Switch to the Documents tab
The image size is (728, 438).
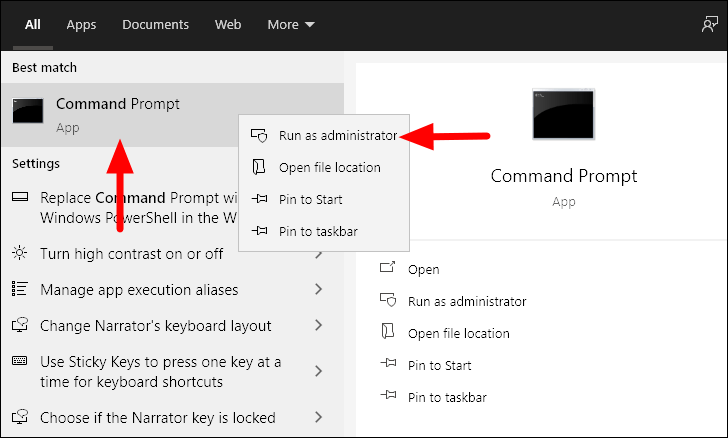156,25
